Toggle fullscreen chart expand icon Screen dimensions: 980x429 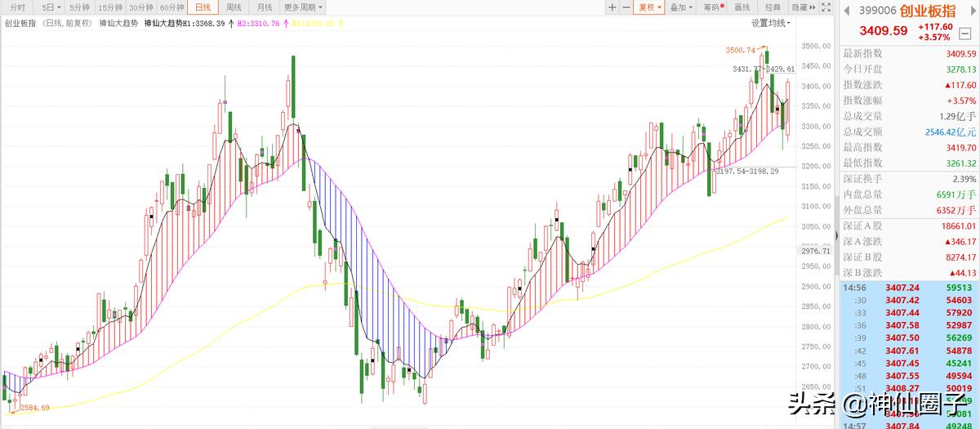pos(826,7)
